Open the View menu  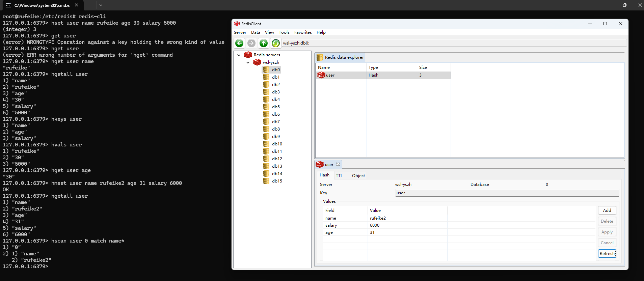tap(269, 32)
